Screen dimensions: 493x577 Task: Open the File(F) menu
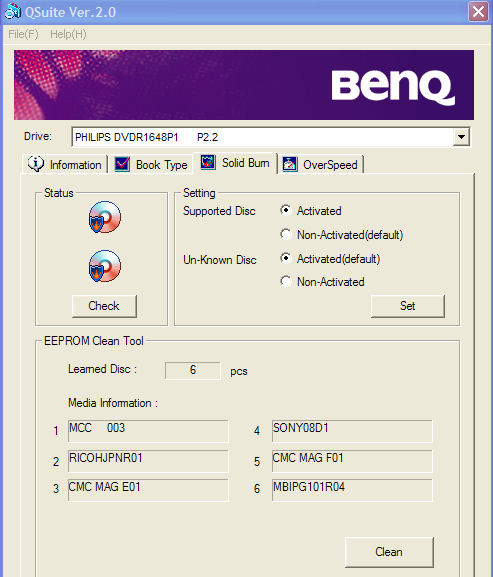(23, 34)
